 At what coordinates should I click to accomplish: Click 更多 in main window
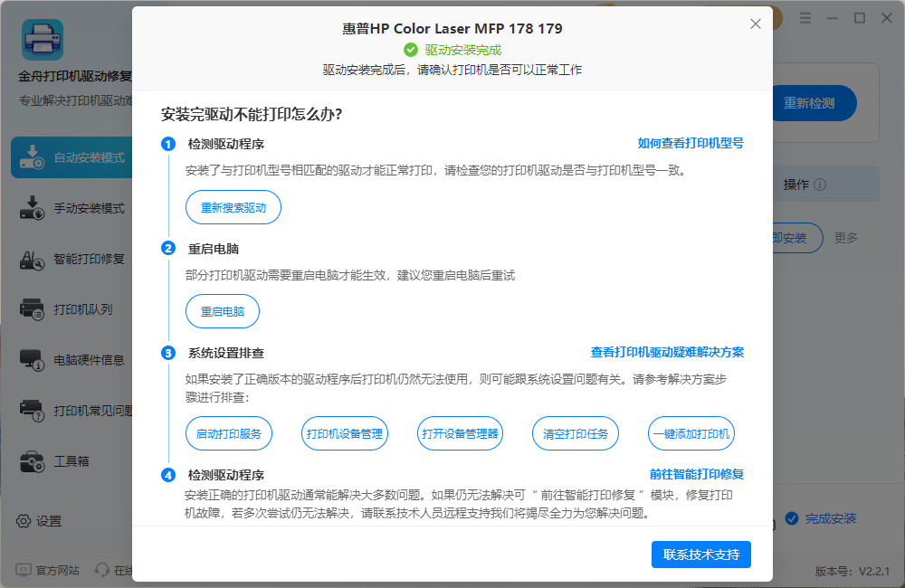[845, 238]
